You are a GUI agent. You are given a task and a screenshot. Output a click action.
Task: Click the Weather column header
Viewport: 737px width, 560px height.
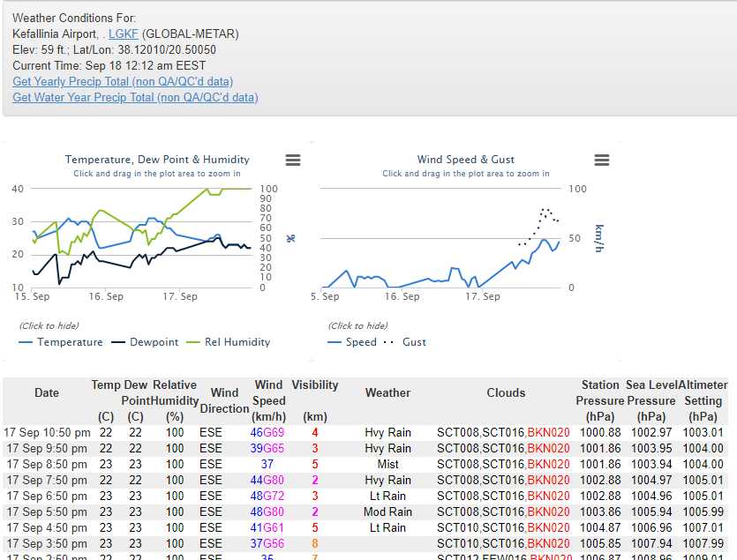point(387,392)
